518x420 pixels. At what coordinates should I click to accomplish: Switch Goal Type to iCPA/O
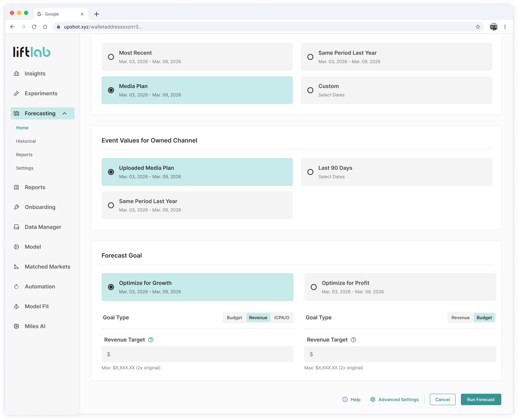pyautogui.click(x=281, y=318)
